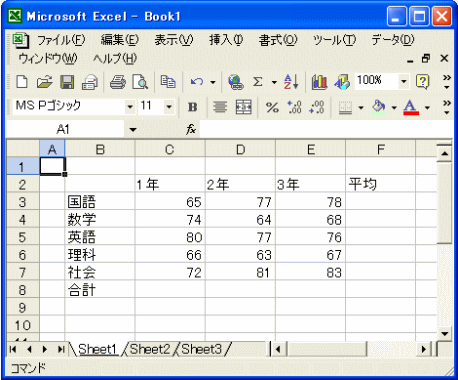Click the AutoSum sigma icon
The width and height of the screenshot is (458, 380).
[x=257, y=82]
